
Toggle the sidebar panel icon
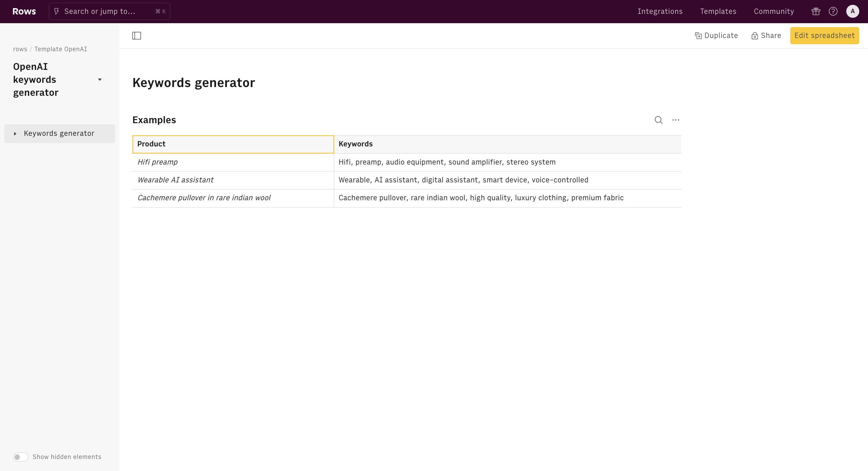tap(137, 36)
